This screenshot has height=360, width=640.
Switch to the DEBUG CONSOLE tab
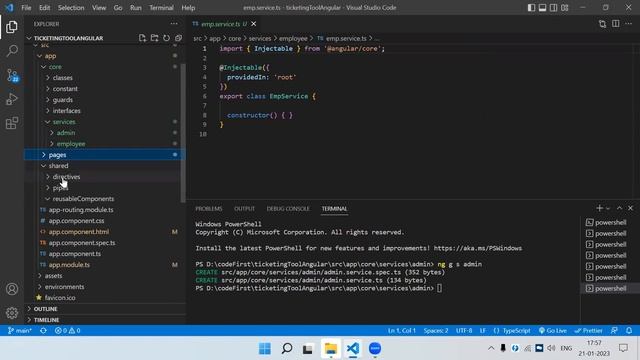(x=288, y=209)
